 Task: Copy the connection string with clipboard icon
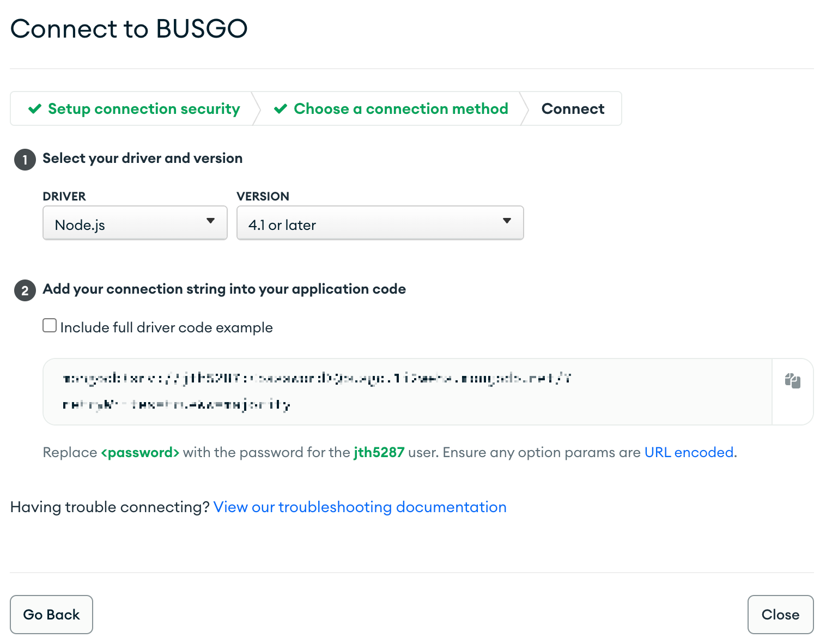[x=792, y=381]
